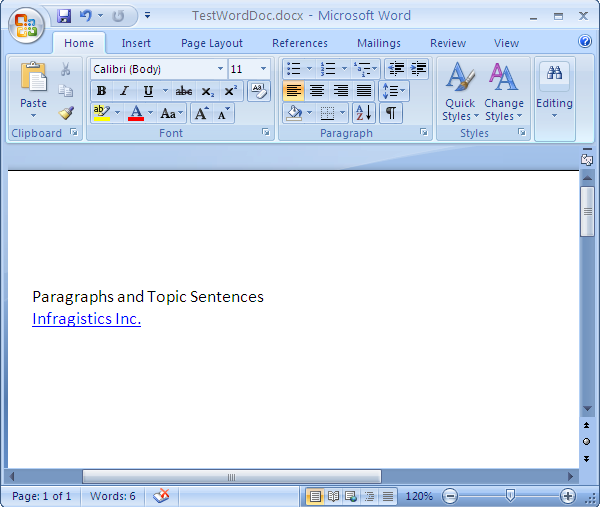Click the Paste button
The width and height of the screenshot is (600, 507).
pos(33,90)
